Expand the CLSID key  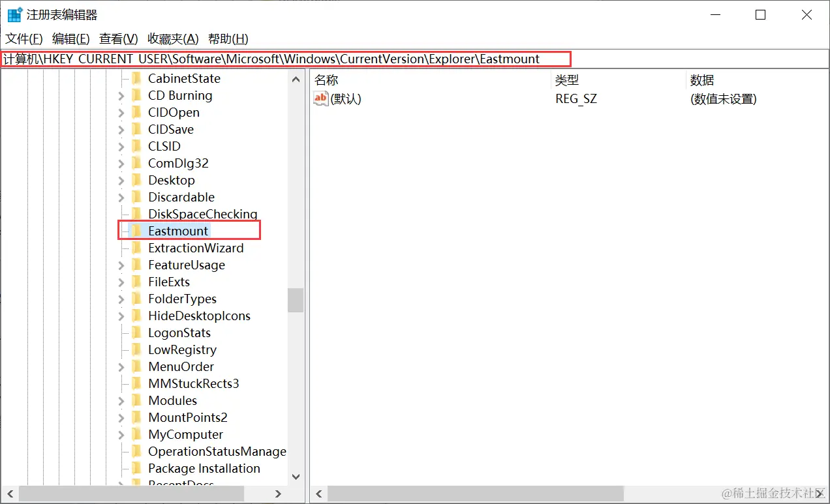tap(121, 147)
